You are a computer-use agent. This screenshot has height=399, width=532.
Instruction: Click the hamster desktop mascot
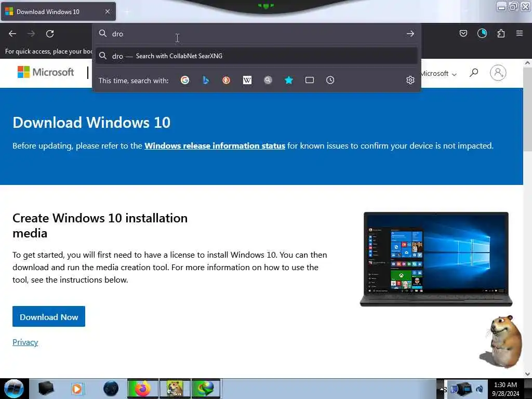(x=501, y=342)
